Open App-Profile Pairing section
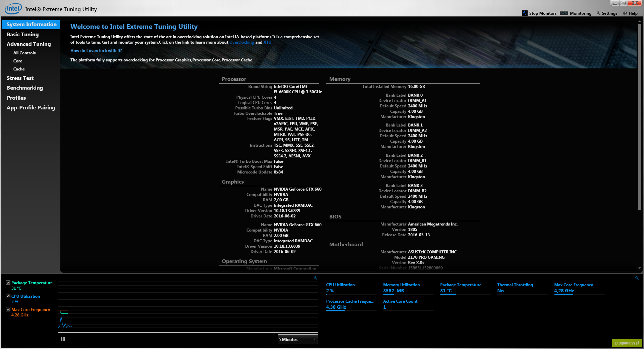 tap(31, 108)
